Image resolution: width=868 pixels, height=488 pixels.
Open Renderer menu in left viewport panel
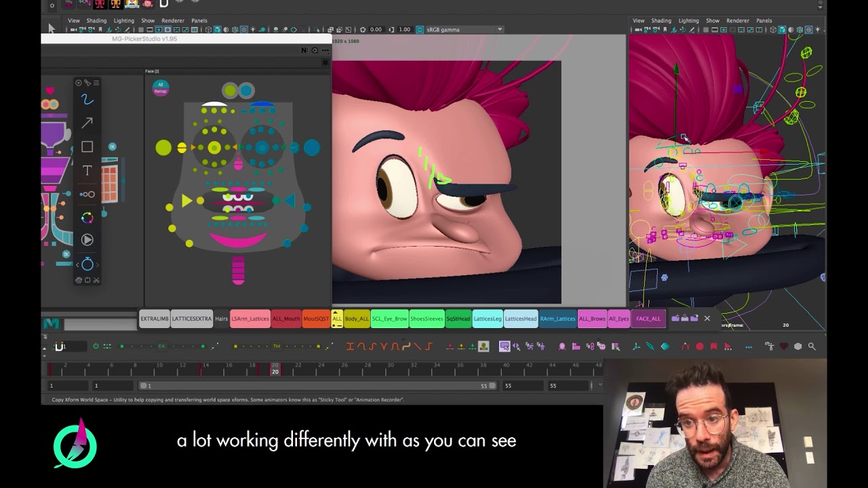pyautogui.click(x=173, y=20)
